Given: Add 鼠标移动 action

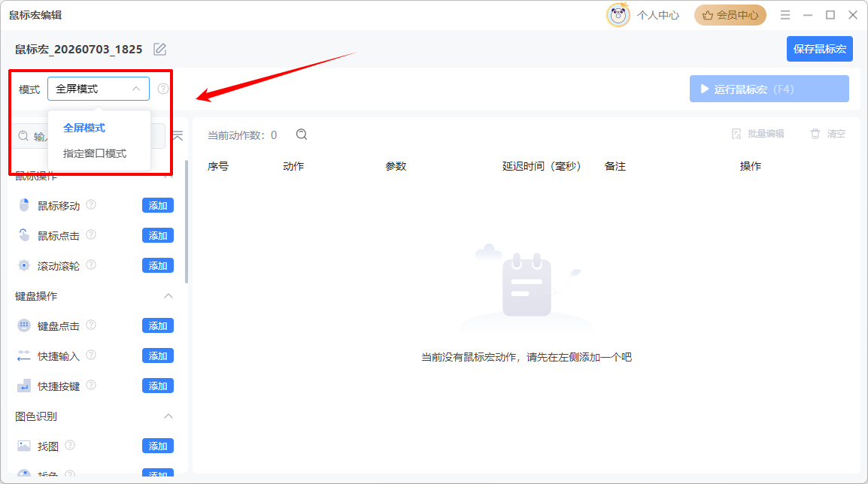Looking at the screenshot, I should [158, 205].
